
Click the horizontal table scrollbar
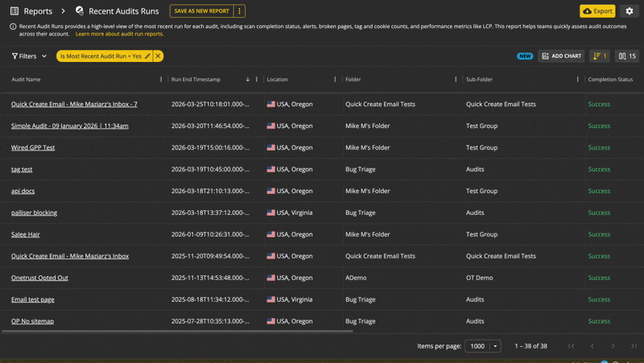point(177,331)
